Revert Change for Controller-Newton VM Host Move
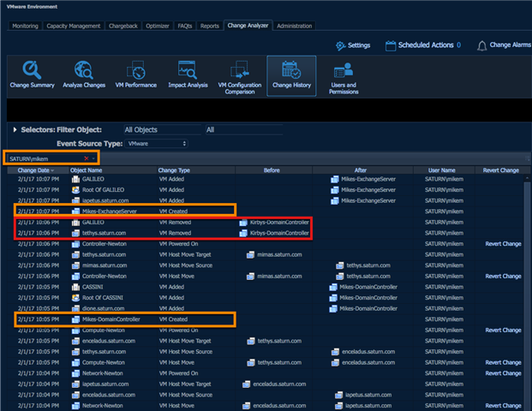The image size is (532, 411). coord(503,277)
